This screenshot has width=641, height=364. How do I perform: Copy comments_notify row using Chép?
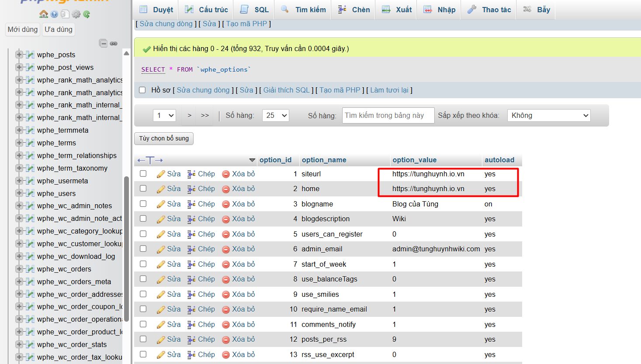191,325
